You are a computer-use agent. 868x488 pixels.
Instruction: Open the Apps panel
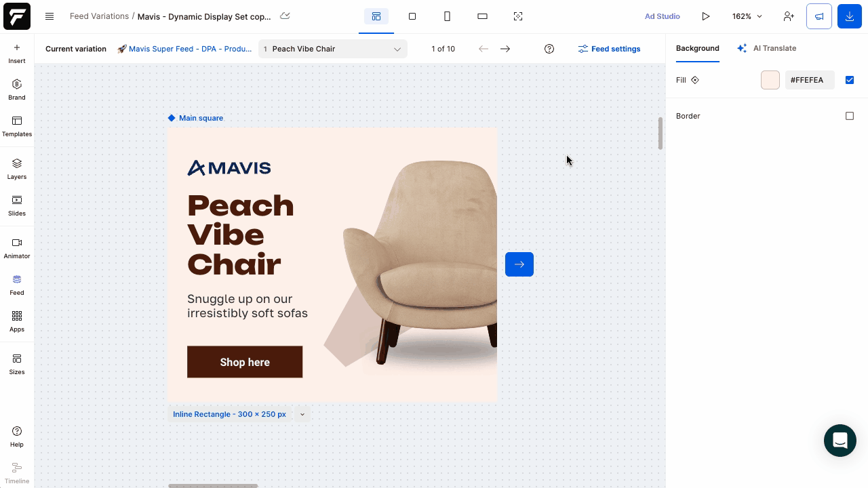coord(17,321)
